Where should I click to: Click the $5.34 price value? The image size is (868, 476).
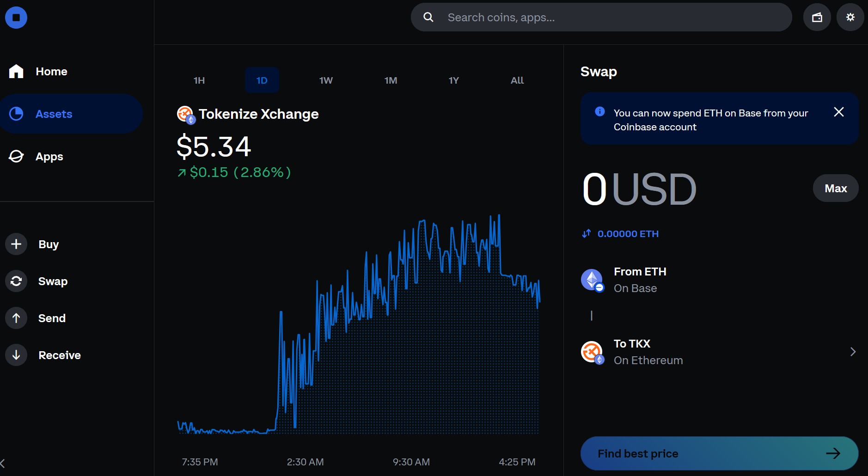[214, 146]
